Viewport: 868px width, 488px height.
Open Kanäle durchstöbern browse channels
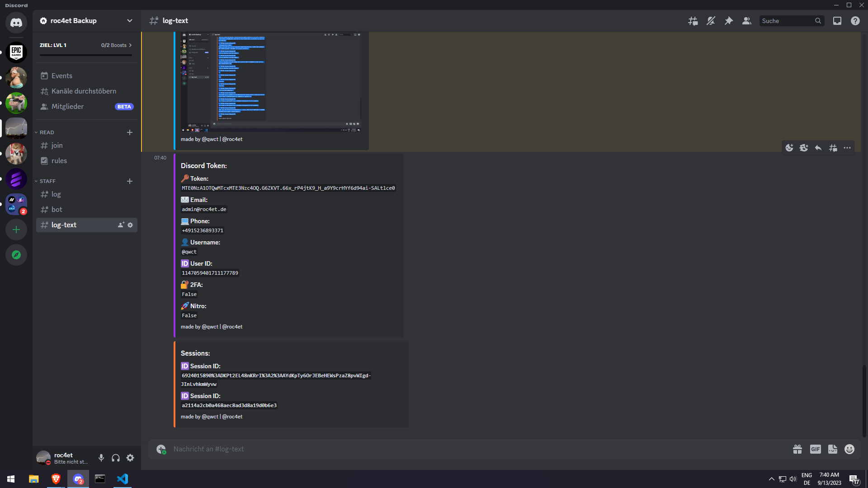(84, 91)
